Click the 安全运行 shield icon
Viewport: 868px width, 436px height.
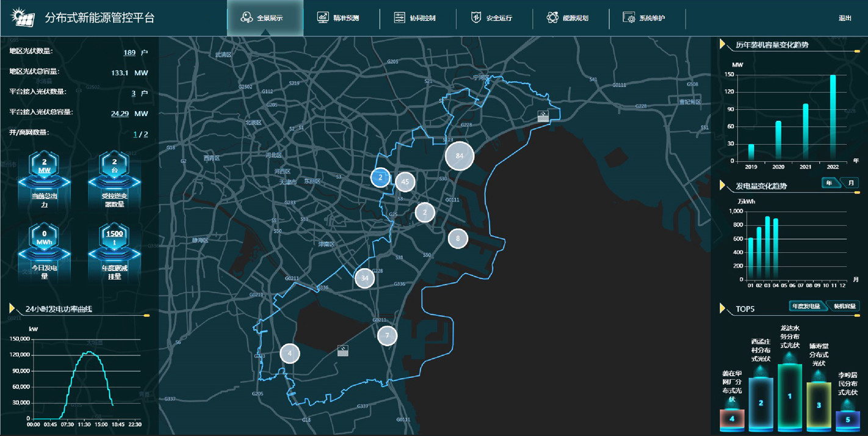476,18
